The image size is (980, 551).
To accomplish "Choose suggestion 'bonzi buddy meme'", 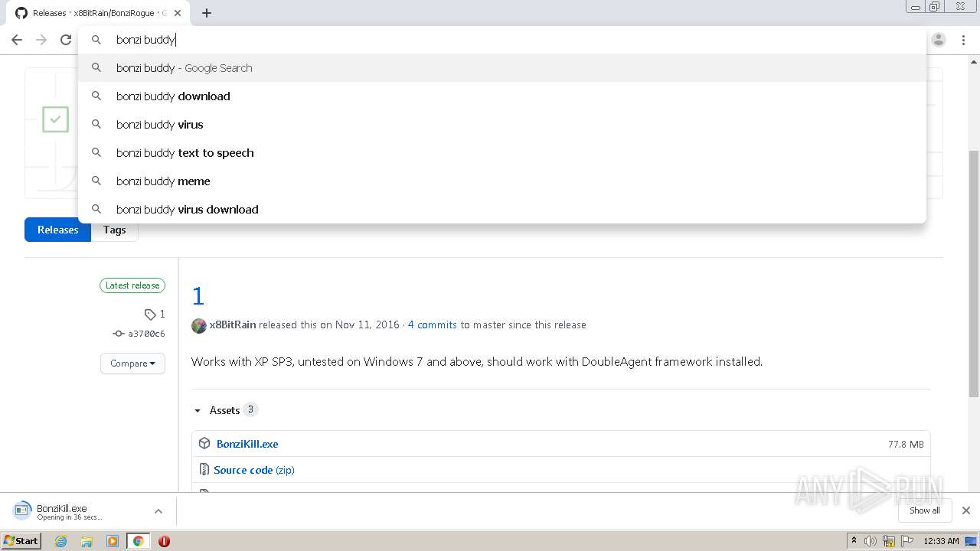I will pos(501,181).
